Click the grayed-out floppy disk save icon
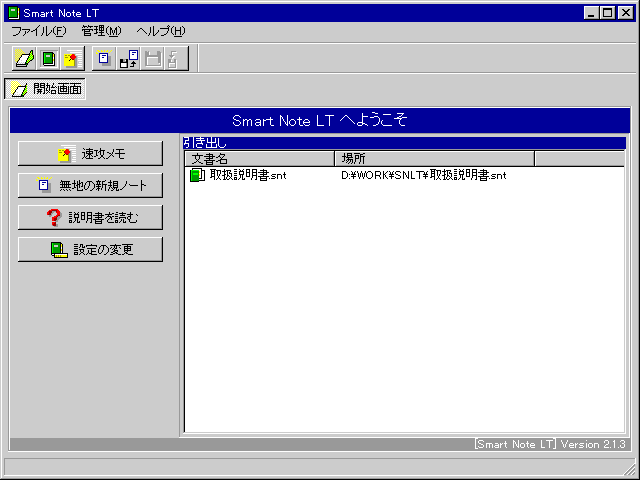 click(x=153, y=58)
